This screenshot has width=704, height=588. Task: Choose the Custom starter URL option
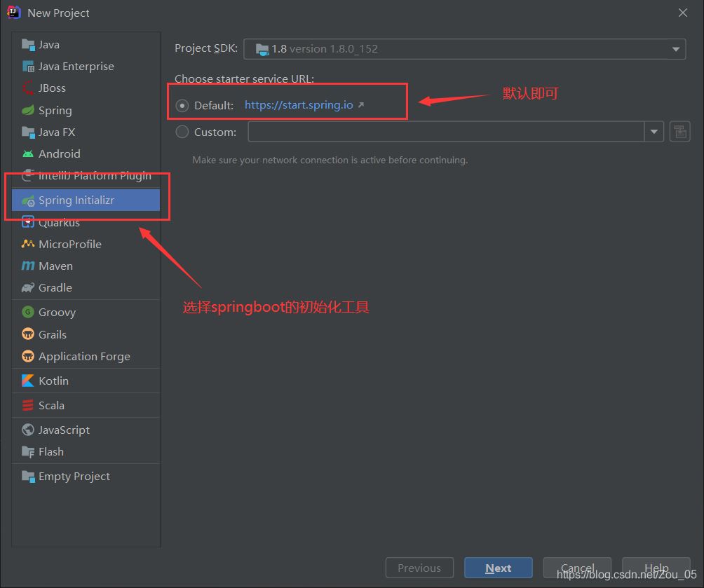[x=182, y=131]
